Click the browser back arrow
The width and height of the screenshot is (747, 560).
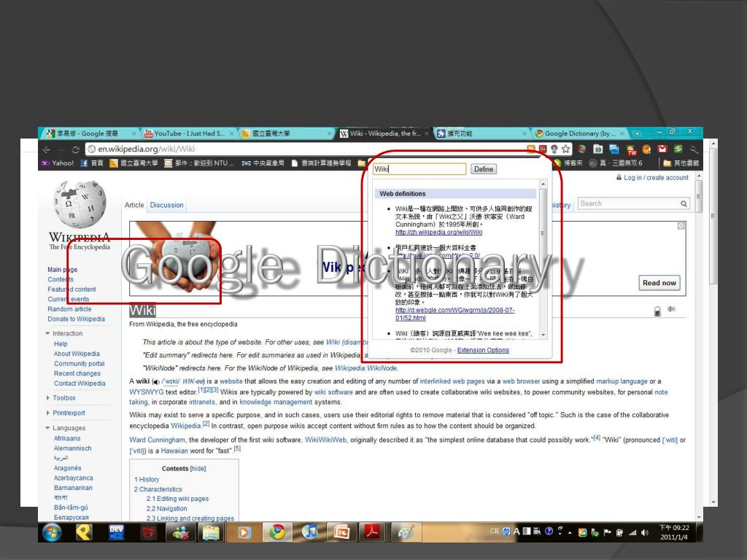(x=47, y=149)
